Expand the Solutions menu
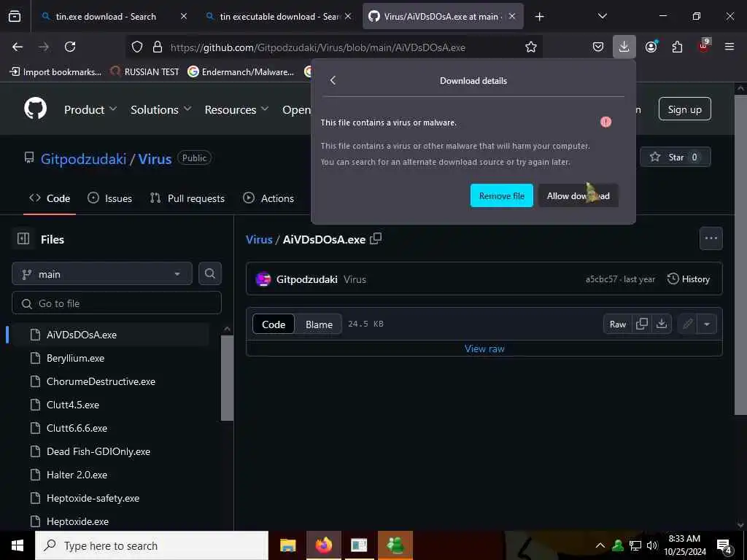The image size is (747, 560). click(x=161, y=109)
